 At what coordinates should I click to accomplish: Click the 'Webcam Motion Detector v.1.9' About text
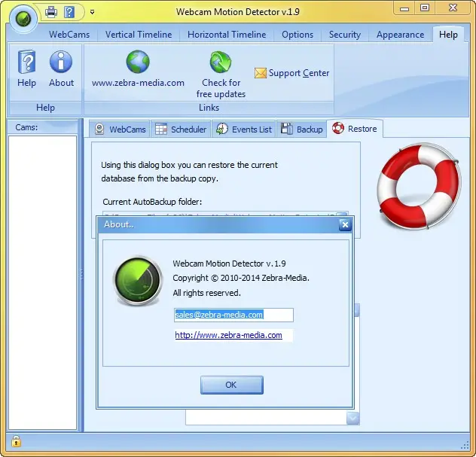[229, 264]
